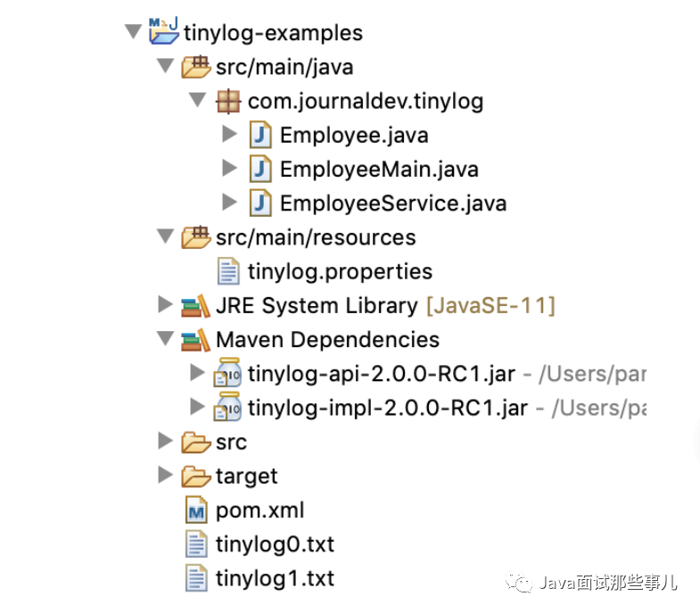Viewport: 700px width, 613px height.
Task: Click the Employee.java file icon
Action: point(260,135)
